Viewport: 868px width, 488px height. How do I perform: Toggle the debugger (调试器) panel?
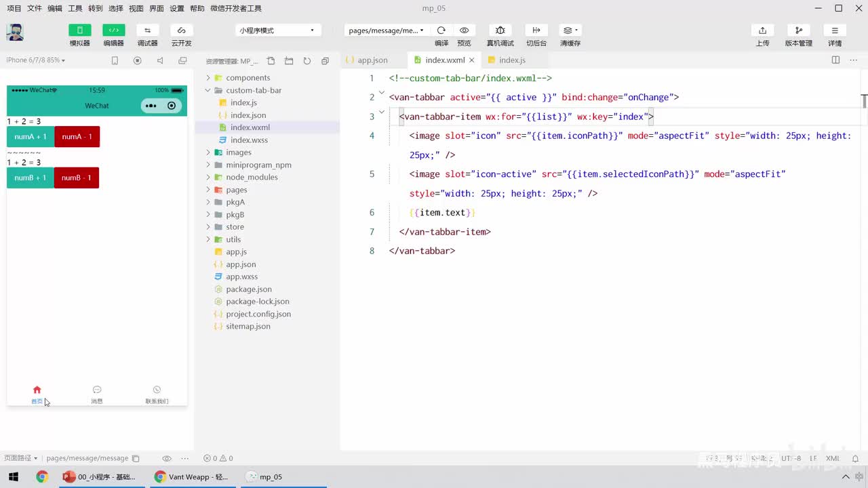(x=147, y=30)
